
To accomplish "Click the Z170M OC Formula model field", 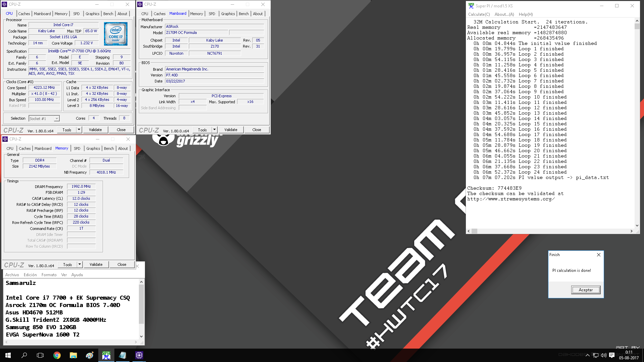I will click(x=197, y=33).
